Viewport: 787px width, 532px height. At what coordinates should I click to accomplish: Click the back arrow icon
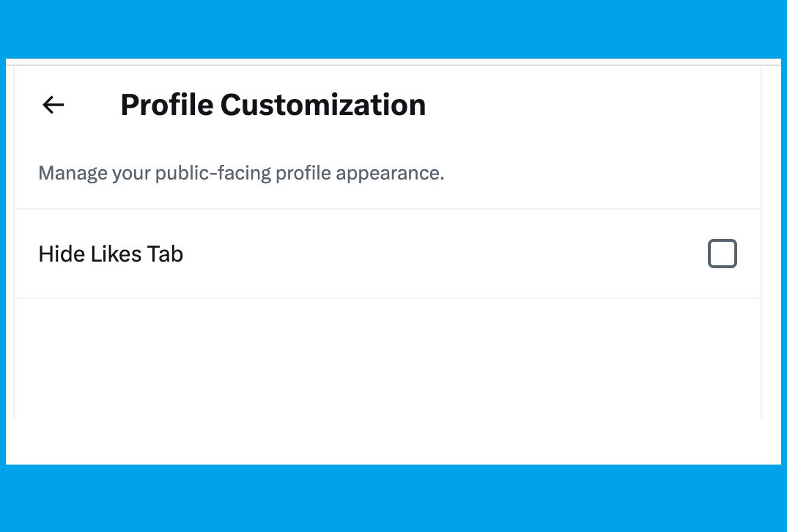(53, 106)
